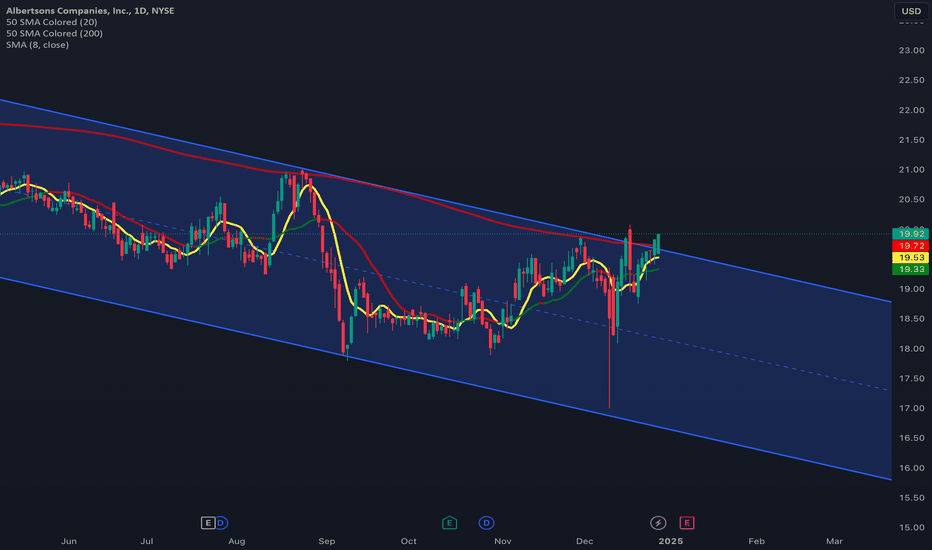Screen dimensions: 932x550
Task: Open the green earnings E marker in October
Action: click(449, 523)
